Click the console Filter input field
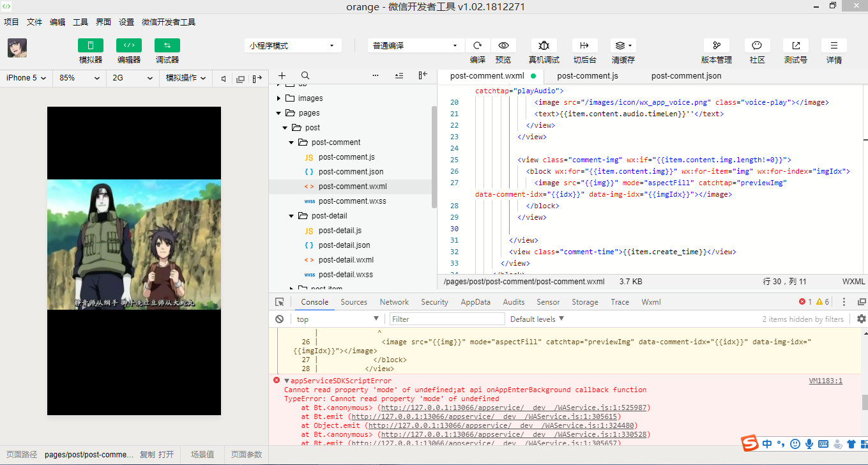The height and width of the screenshot is (465, 868). pyautogui.click(x=447, y=319)
